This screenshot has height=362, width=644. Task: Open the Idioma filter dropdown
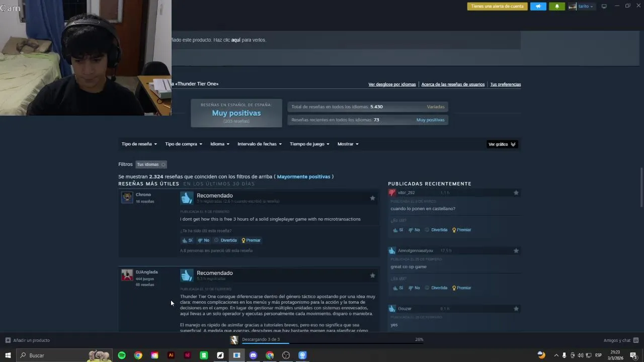(220, 144)
